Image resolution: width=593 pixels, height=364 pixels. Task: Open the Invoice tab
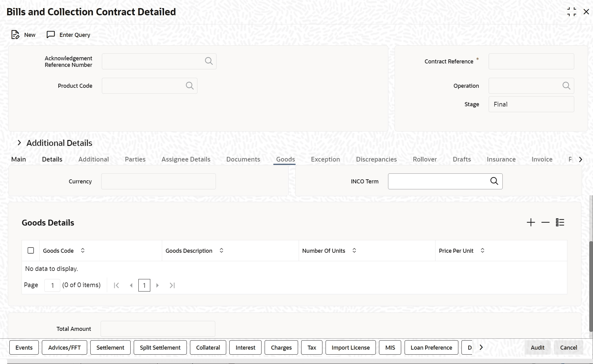pos(542,159)
